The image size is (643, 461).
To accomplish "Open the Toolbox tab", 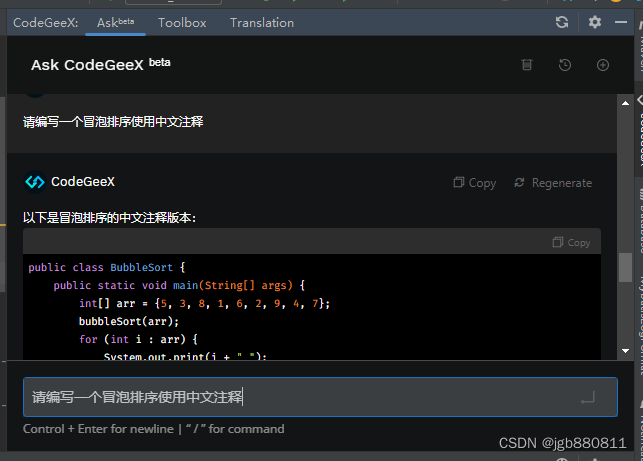I will tap(182, 23).
